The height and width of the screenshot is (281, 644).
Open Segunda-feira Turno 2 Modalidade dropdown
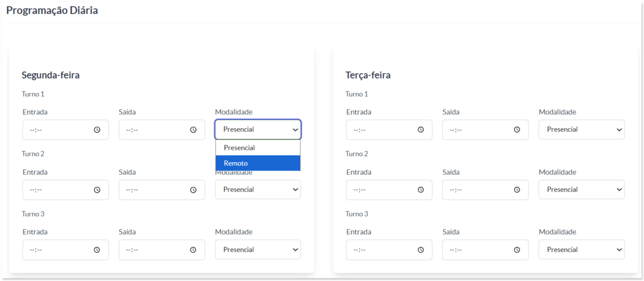(258, 189)
